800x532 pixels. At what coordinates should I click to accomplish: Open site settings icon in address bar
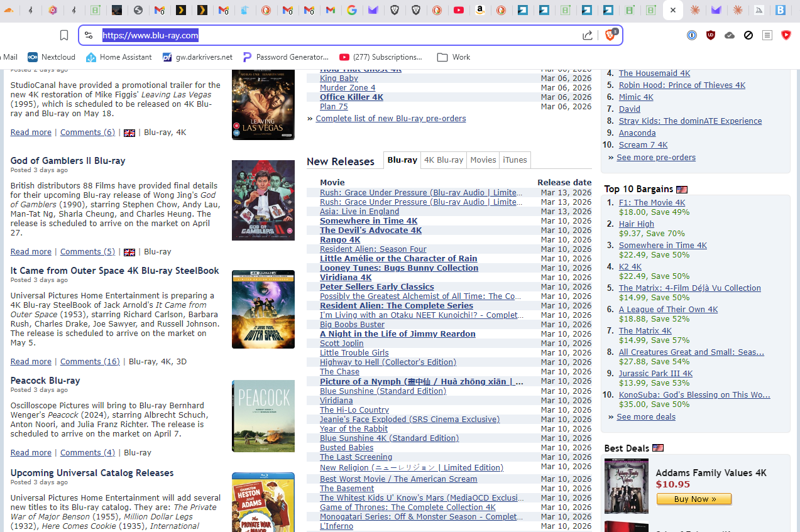click(89, 35)
